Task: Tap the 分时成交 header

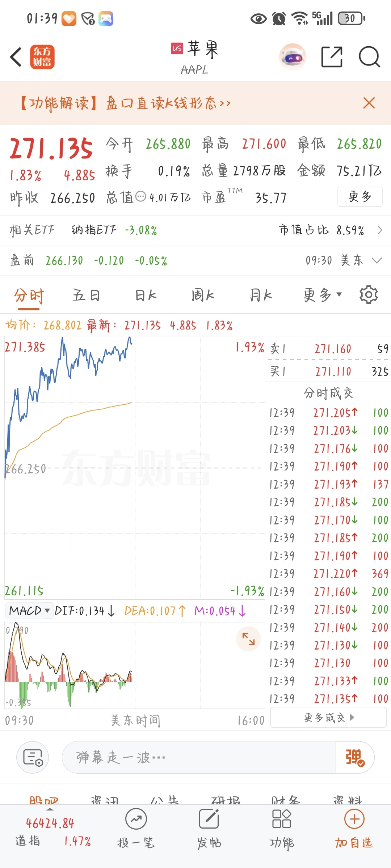Action: pos(328,393)
